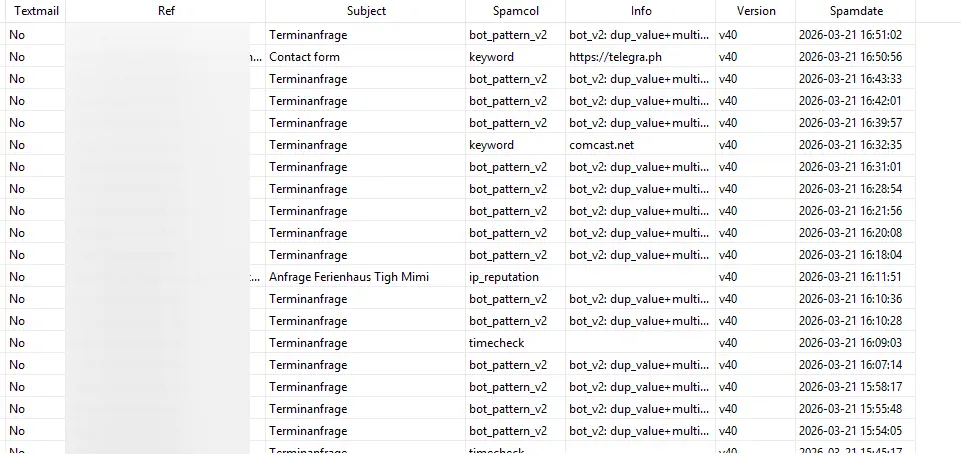Click the spamdate 2026-03-21 16:28:54 cell
The image size is (961, 455).
(x=850, y=189)
